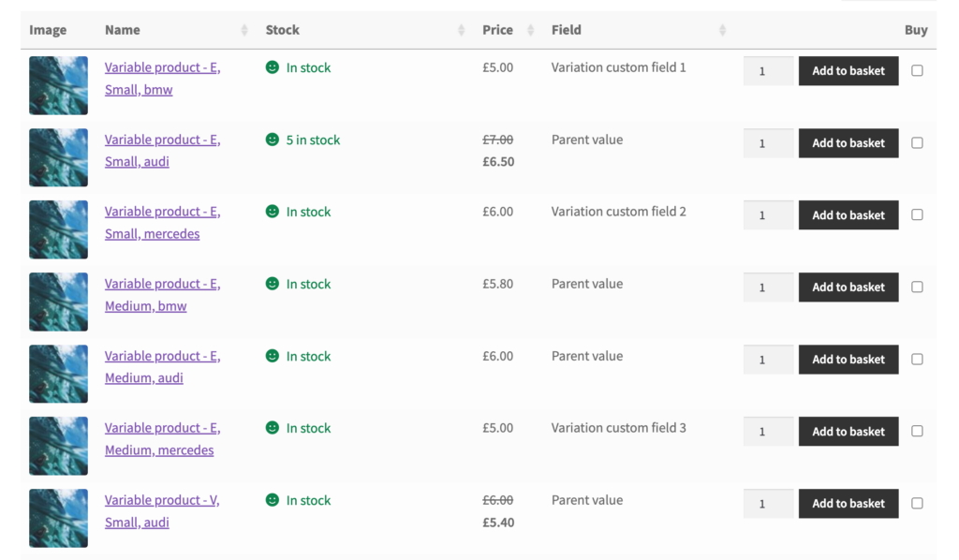Click the quantity input for Small, mercedes row

[768, 214]
